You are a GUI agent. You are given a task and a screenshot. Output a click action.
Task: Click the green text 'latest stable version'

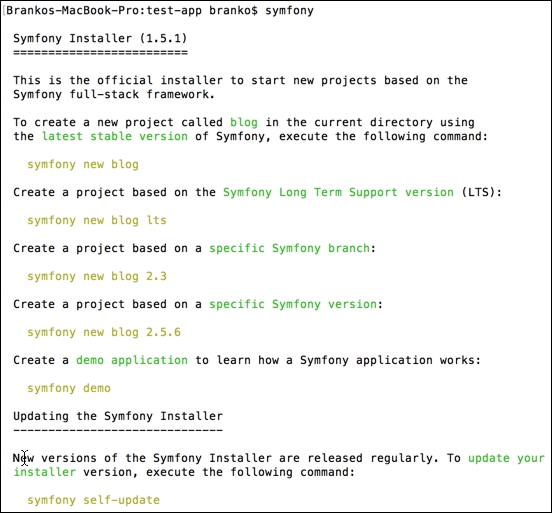point(115,136)
